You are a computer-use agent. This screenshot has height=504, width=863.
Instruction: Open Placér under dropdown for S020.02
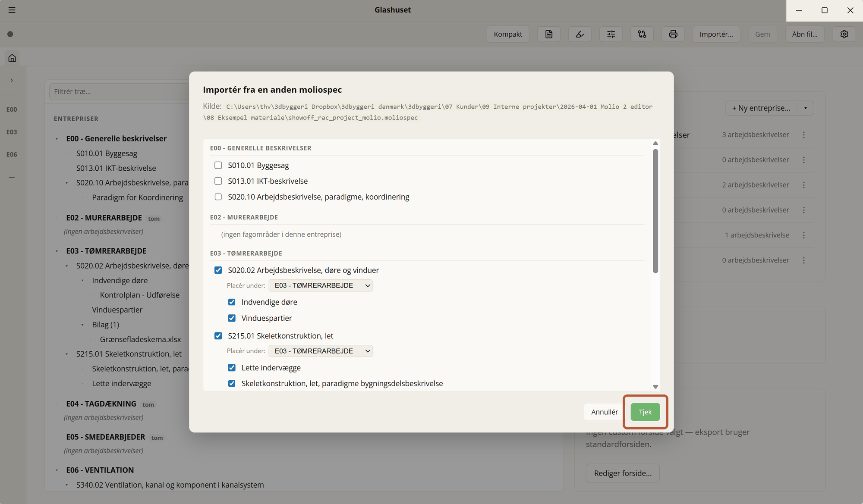point(321,285)
